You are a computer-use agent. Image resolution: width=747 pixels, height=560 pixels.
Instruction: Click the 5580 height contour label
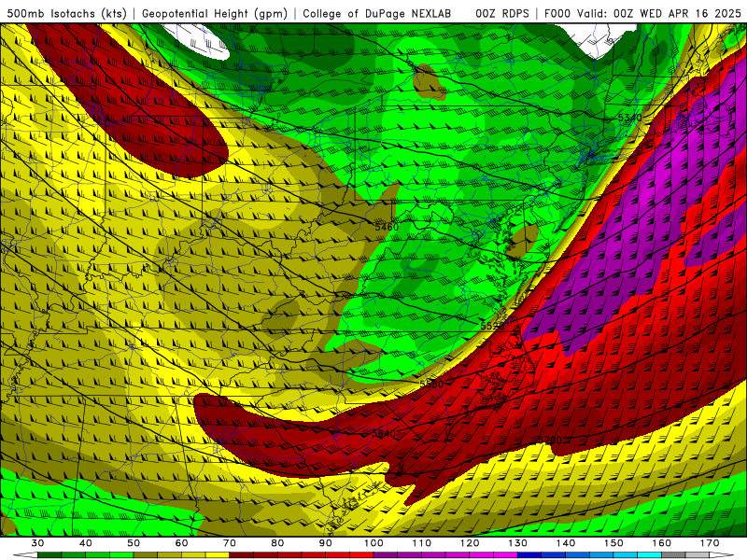431,384
